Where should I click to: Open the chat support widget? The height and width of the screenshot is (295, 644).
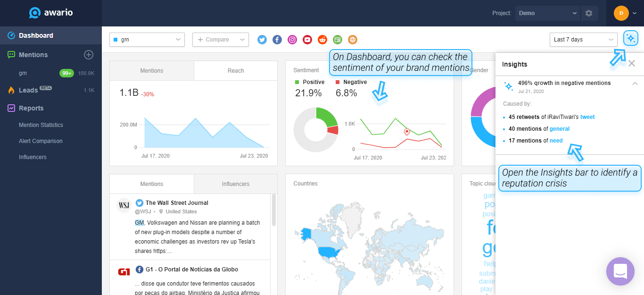[620, 271]
